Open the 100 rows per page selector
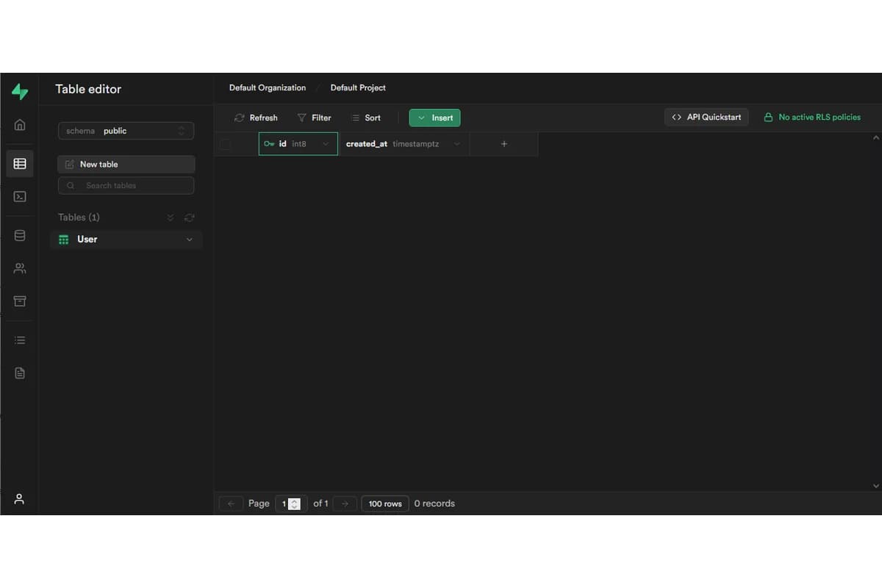 [x=385, y=503]
